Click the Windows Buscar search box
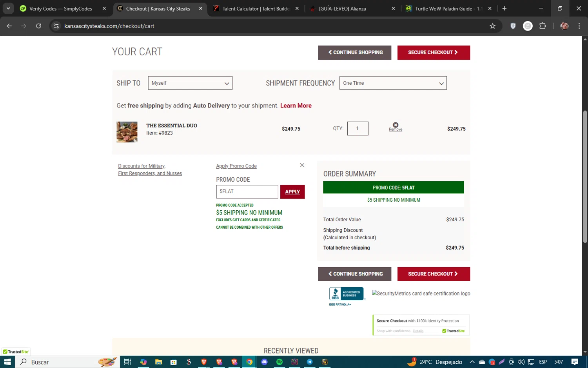Image resolution: width=588 pixels, height=368 pixels. point(68,362)
